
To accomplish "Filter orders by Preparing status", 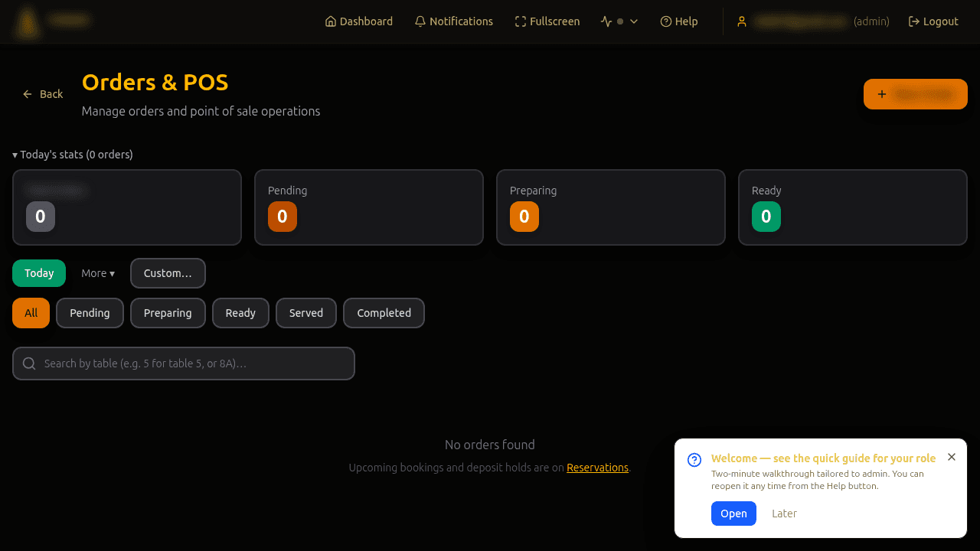I will pos(168,313).
